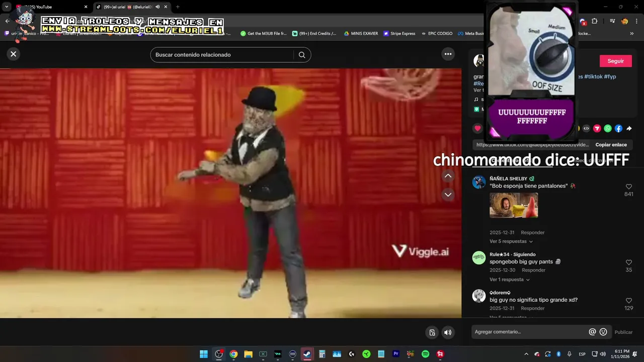Open Steam from the taskbar
The height and width of the screenshot is (362, 644).
click(307, 354)
